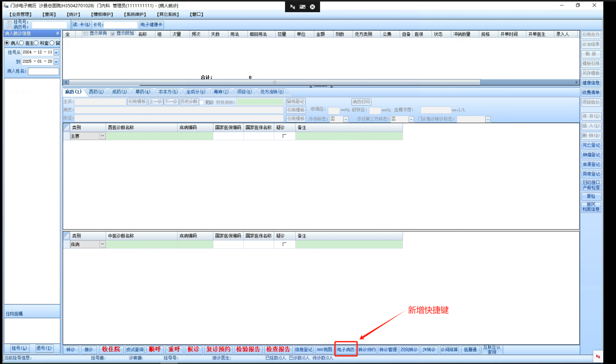Image resolution: width=616 pixels, height=364 pixels.
Task: Click the circled X icon in overlay bar
Action: 312,7
